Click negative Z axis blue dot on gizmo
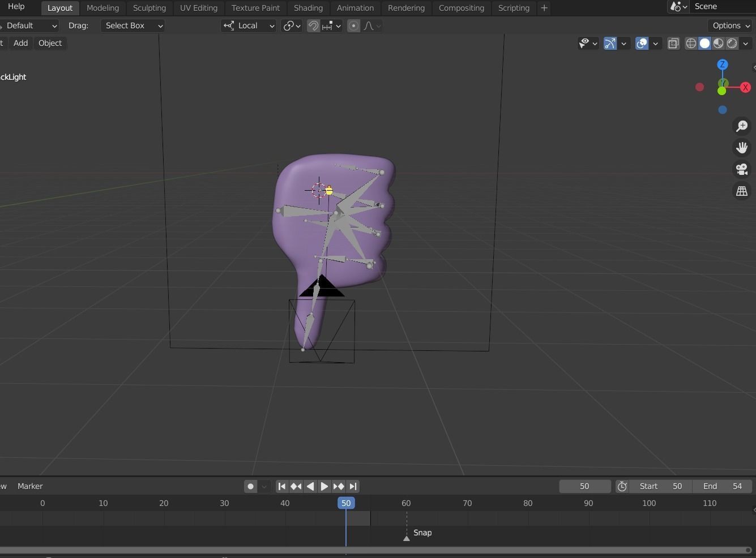756x558 pixels. [x=723, y=110]
